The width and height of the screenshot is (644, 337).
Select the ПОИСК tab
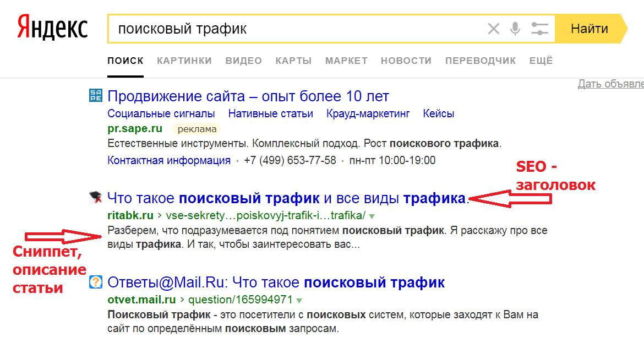[x=125, y=61]
